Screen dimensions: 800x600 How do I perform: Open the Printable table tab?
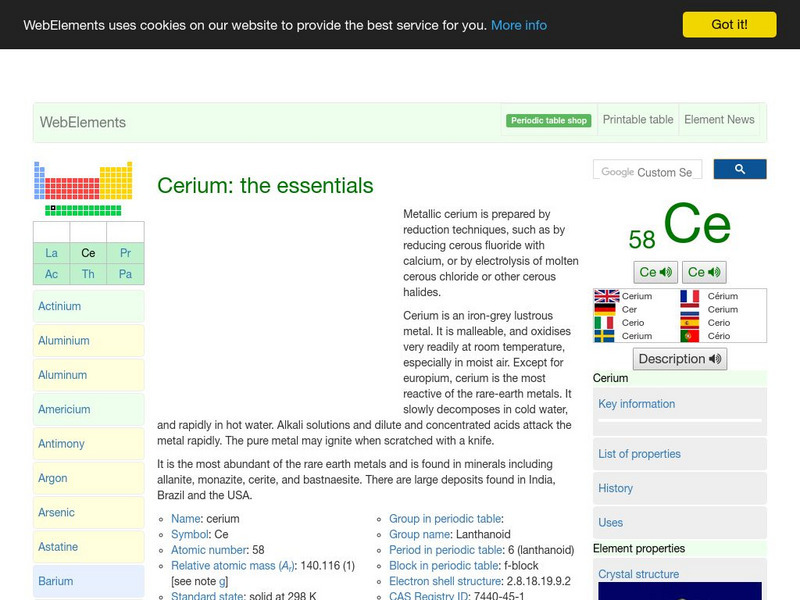(637, 119)
